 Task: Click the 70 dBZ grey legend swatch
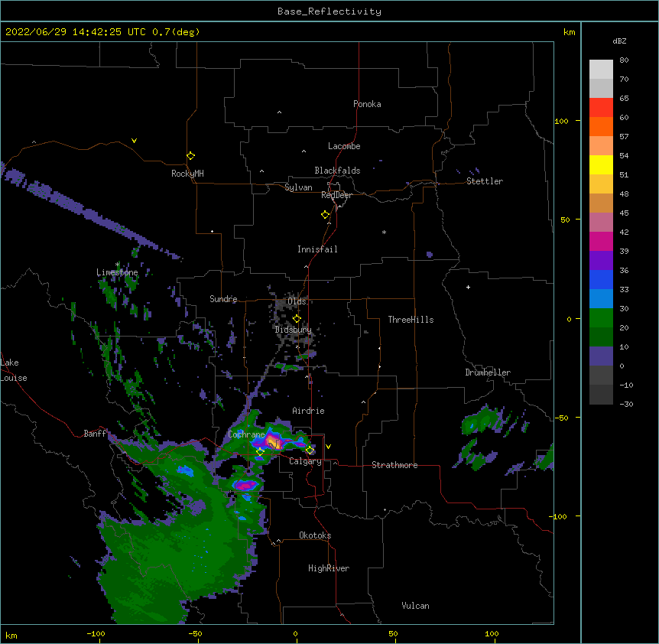[601, 88]
